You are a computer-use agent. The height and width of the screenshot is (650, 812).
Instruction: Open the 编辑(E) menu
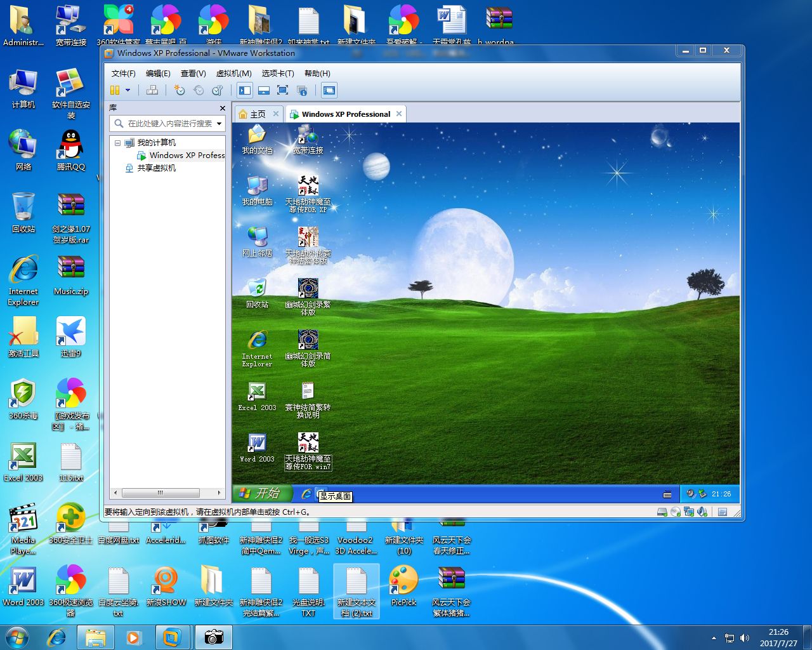pos(158,73)
